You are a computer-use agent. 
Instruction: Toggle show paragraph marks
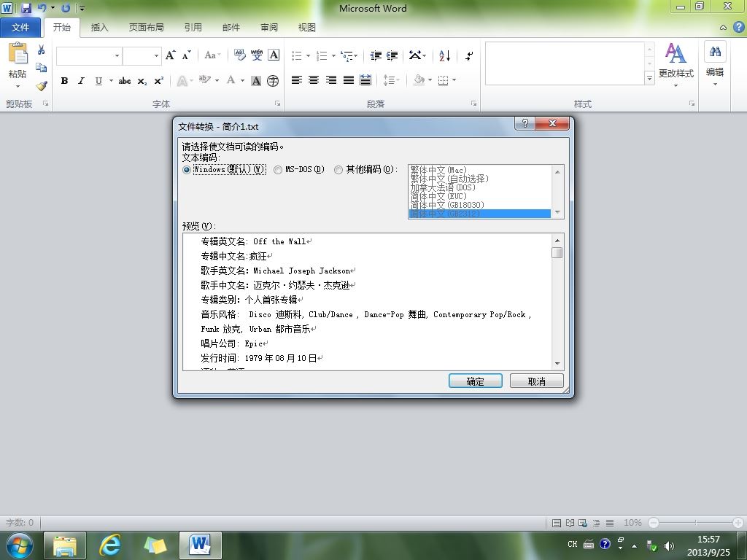[469, 55]
